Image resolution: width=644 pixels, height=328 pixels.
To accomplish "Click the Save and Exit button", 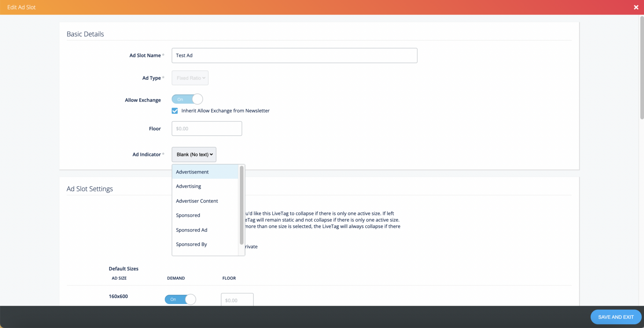I will point(616,317).
